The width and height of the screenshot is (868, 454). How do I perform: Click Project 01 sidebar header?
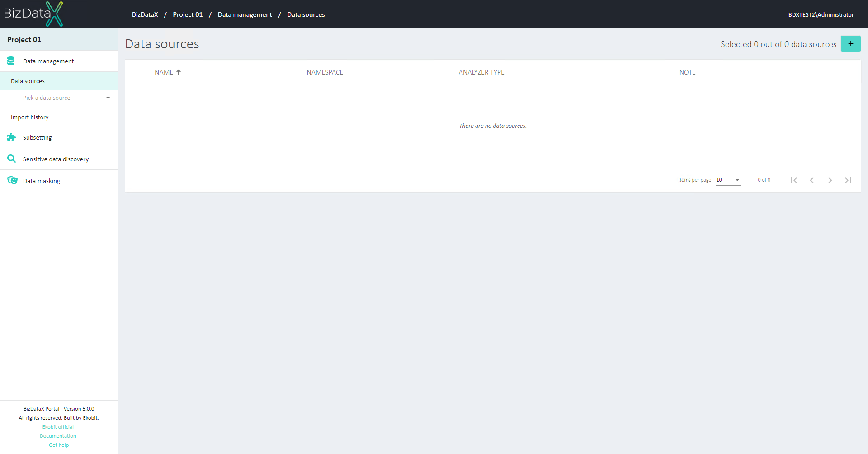pos(59,39)
